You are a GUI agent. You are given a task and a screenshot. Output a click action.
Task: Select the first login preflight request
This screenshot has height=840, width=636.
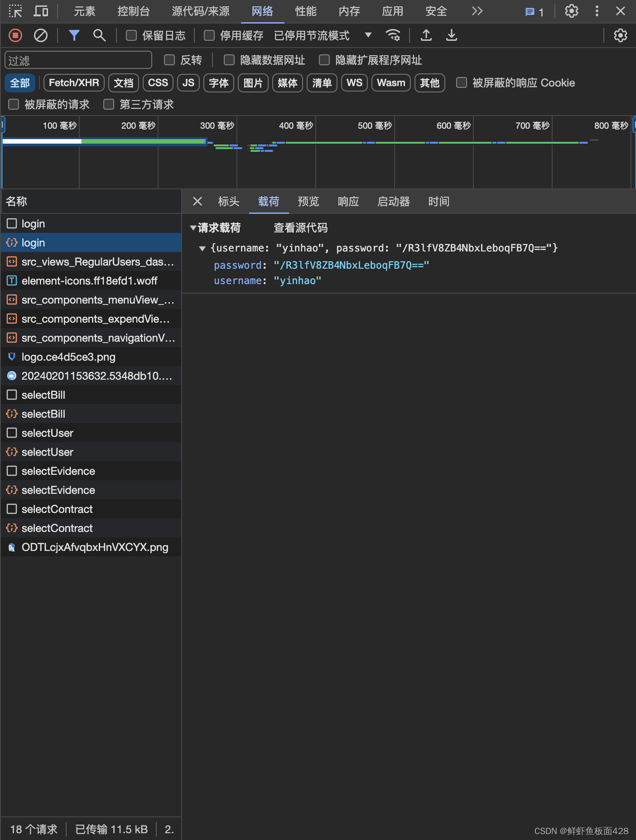(x=91, y=224)
